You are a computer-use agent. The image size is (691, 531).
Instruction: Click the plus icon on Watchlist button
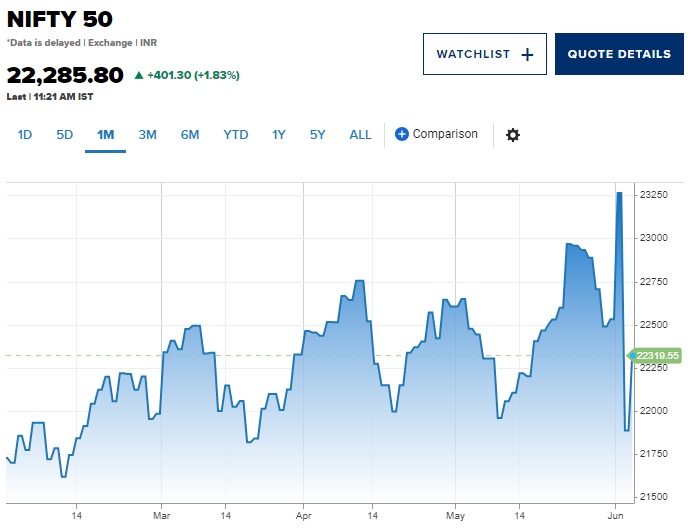coord(527,55)
